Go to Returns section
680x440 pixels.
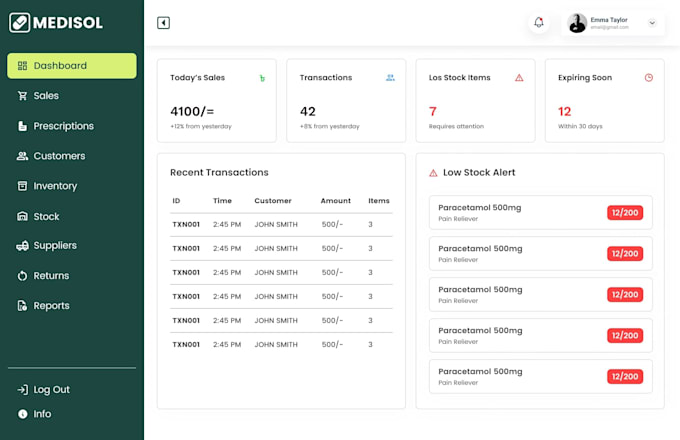point(51,276)
